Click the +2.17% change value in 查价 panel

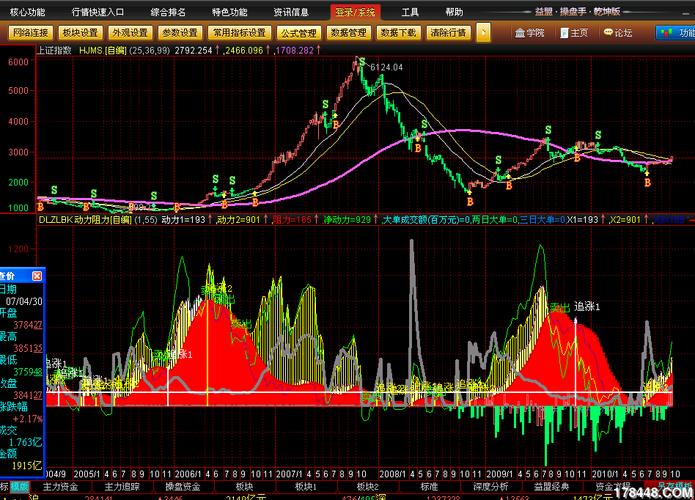[x=27, y=418]
